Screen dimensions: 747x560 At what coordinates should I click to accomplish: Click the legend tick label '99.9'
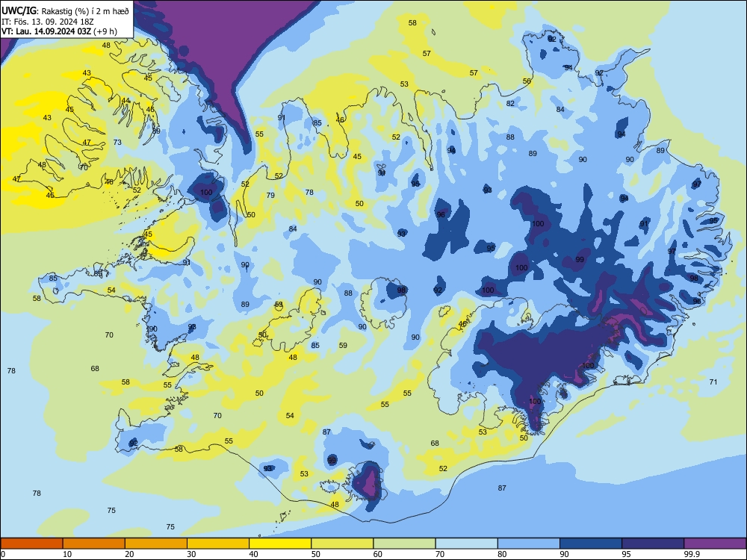pyautogui.click(x=692, y=554)
